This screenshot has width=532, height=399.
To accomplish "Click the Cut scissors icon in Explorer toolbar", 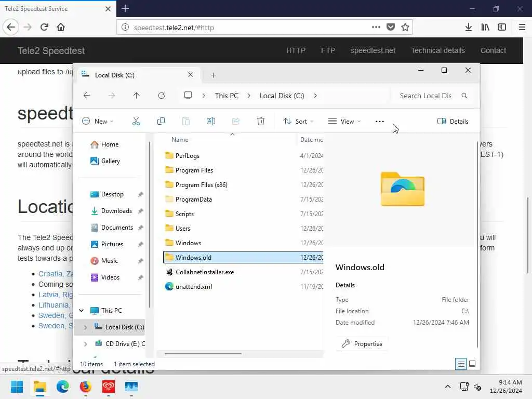I will tap(136, 121).
